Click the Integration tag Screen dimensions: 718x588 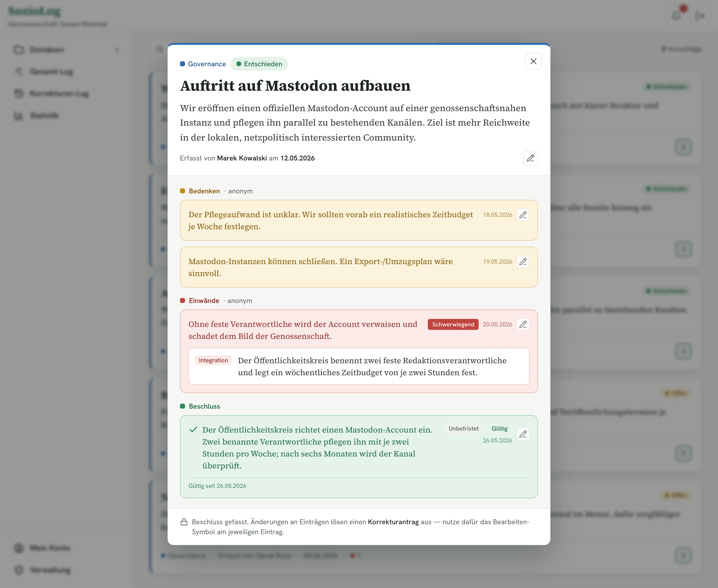[213, 360]
